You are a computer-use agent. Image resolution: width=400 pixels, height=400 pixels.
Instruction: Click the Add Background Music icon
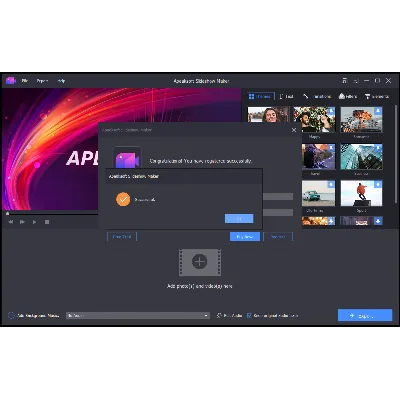(11, 315)
